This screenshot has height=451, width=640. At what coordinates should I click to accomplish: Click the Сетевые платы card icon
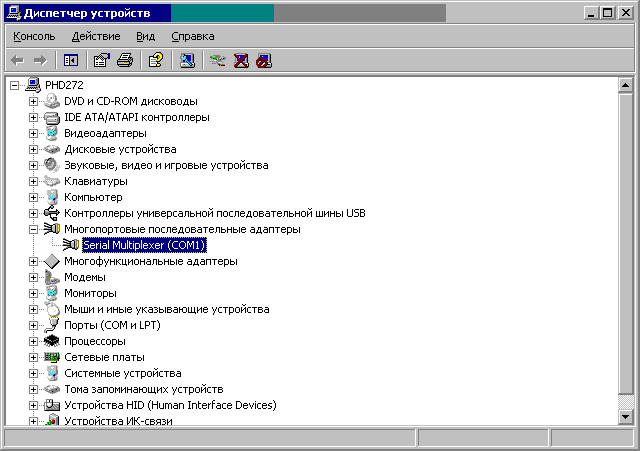tap(52, 357)
